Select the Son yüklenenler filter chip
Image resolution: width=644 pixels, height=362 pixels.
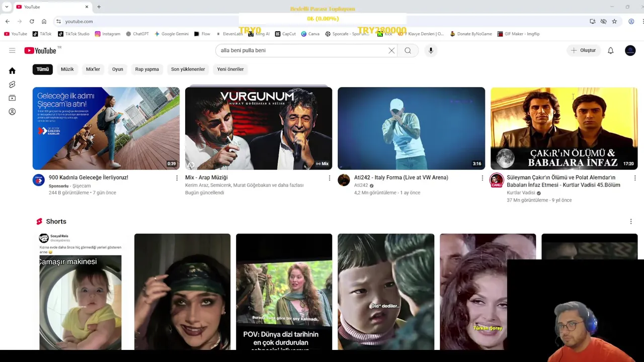188,69
